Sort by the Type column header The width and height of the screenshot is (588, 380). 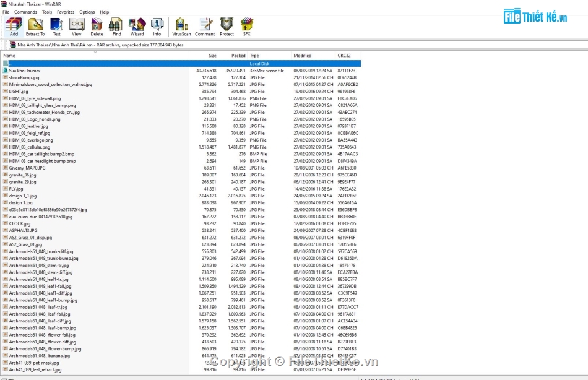[x=270, y=56]
